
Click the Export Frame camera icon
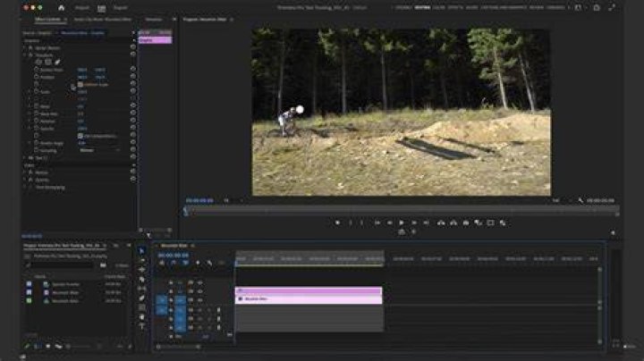(x=466, y=222)
